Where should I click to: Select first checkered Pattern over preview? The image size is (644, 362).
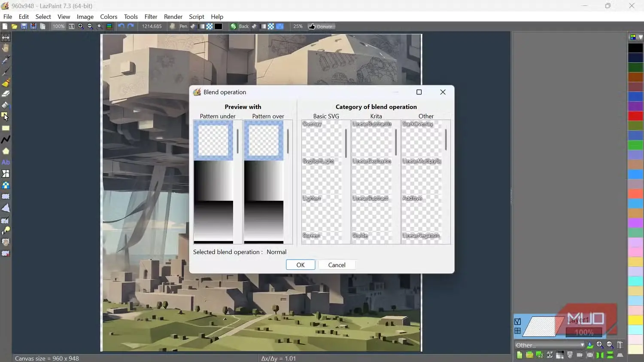point(264,140)
